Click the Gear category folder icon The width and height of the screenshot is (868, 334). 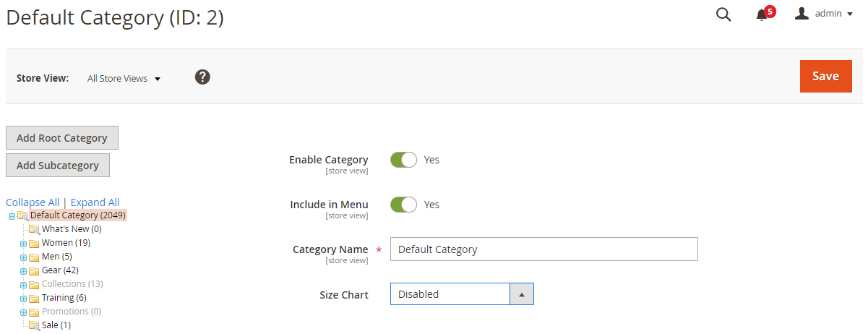tap(34, 271)
